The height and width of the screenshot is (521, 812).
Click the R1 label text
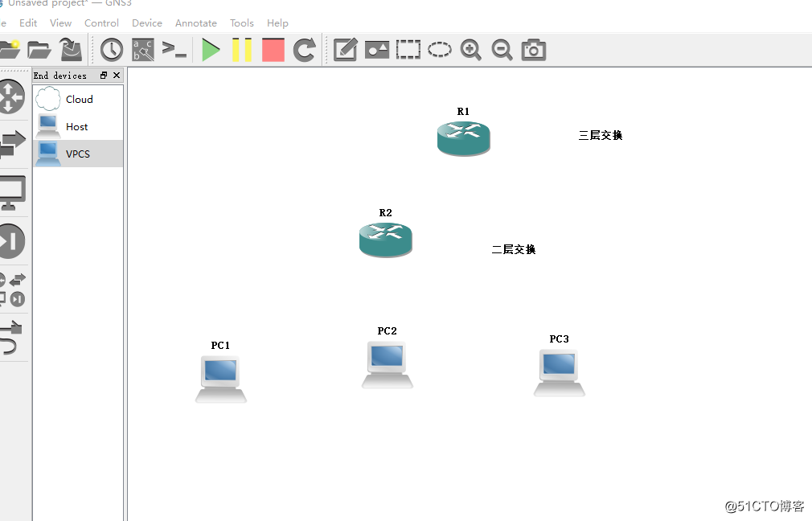[x=463, y=111]
